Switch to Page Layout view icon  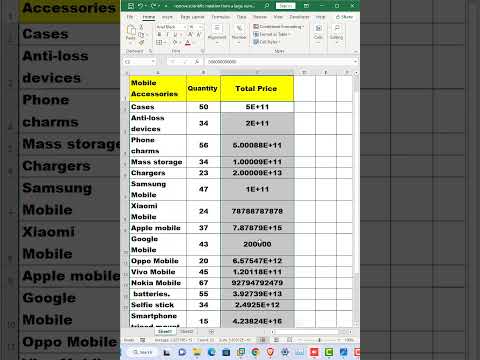point(276,340)
